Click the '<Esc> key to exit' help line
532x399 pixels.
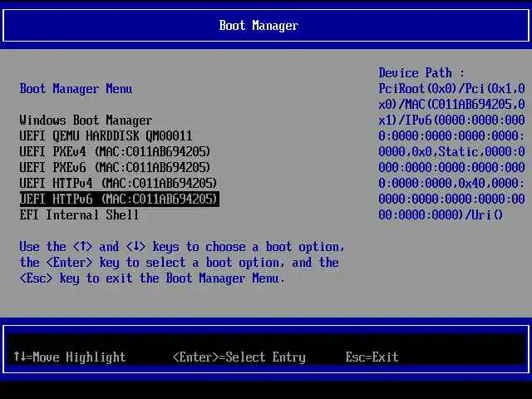pyautogui.click(x=151, y=278)
